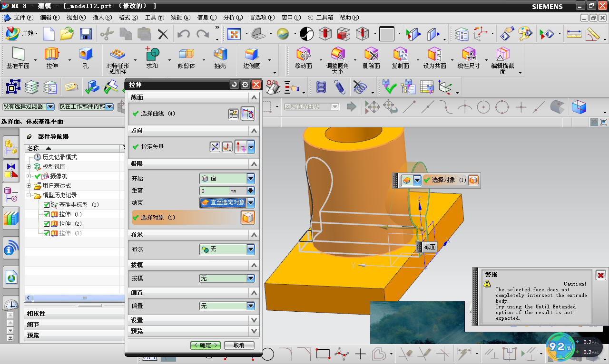Click the Undo arrow icon
Viewport: 609px width, 364px height.
[184, 34]
